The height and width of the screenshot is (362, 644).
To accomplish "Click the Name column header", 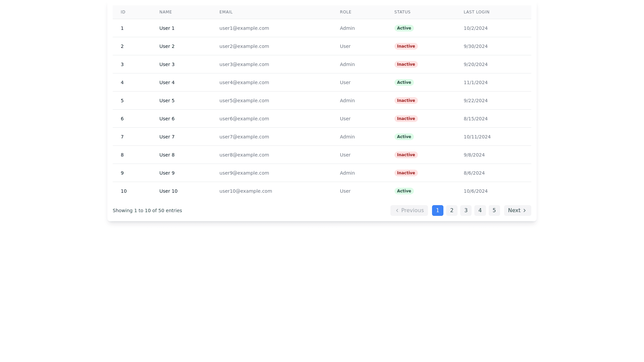I will click(x=165, y=12).
